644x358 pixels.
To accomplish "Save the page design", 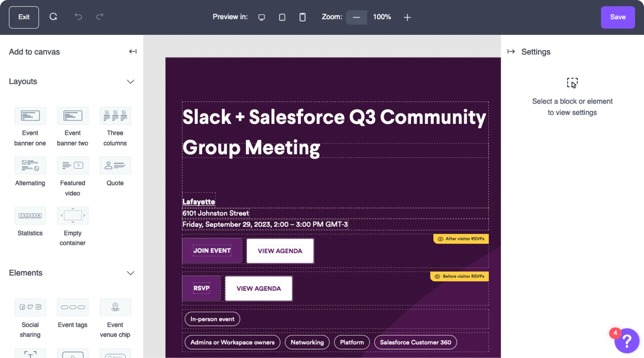I will tap(618, 17).
